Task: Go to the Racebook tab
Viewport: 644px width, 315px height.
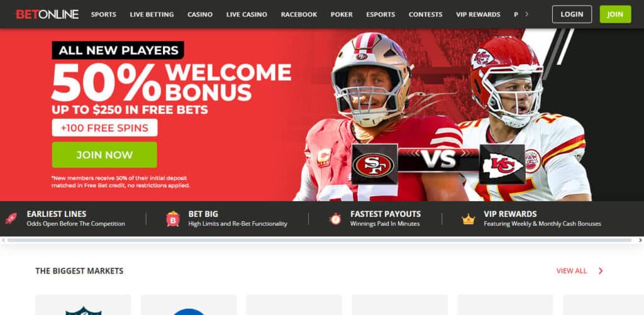Action: click(299, 14)
